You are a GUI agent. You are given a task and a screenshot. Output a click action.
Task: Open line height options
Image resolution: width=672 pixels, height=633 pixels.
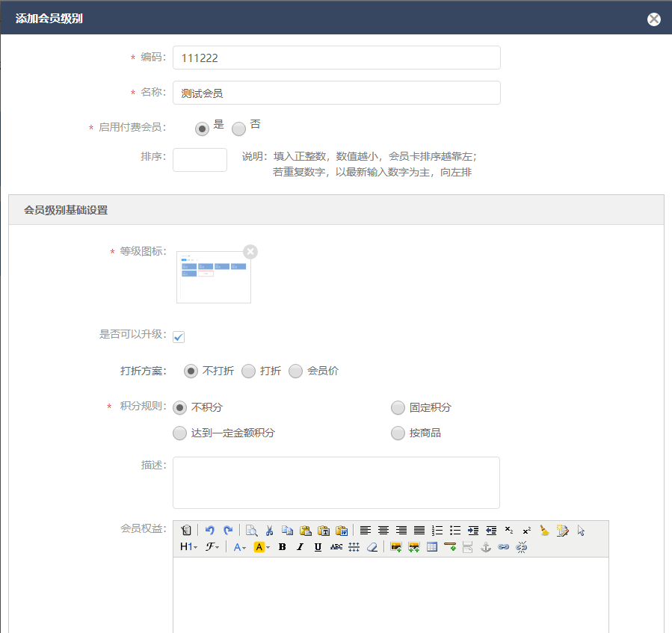click(x=354, y=547)
